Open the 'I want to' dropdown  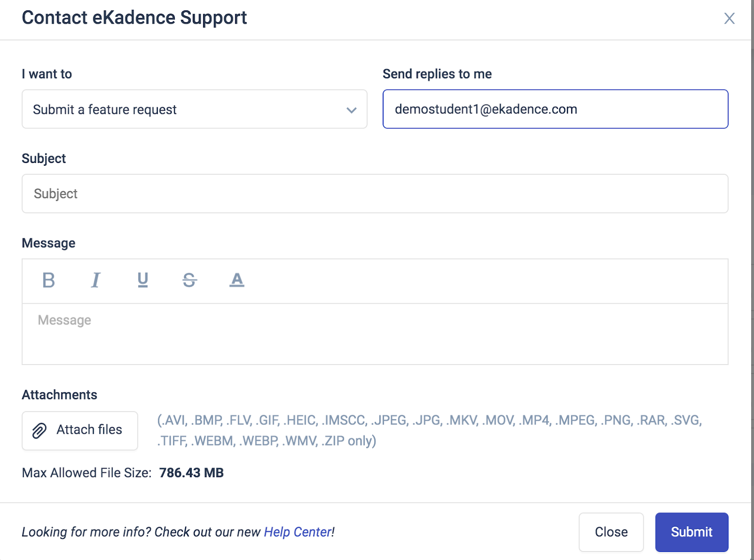click(x=194, y=109)
